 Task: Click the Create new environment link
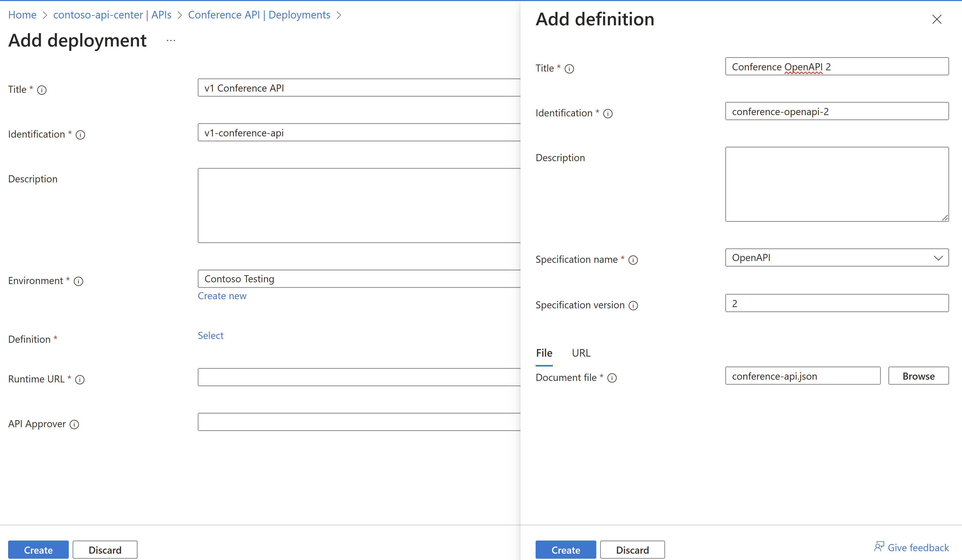click(x=222, y=295)
